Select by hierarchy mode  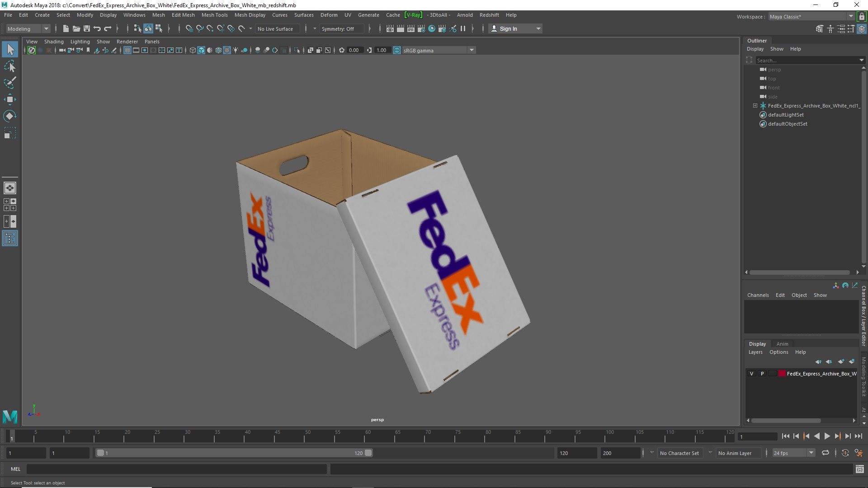click(x=138, y=28)
